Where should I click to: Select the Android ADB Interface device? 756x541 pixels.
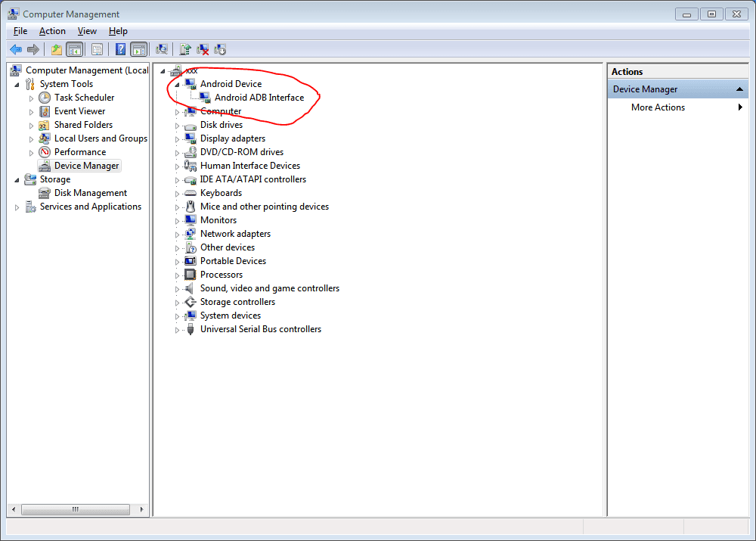click(259, 98)
